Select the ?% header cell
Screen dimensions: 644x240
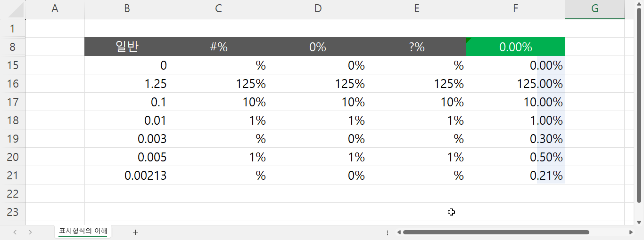[416, 47]
